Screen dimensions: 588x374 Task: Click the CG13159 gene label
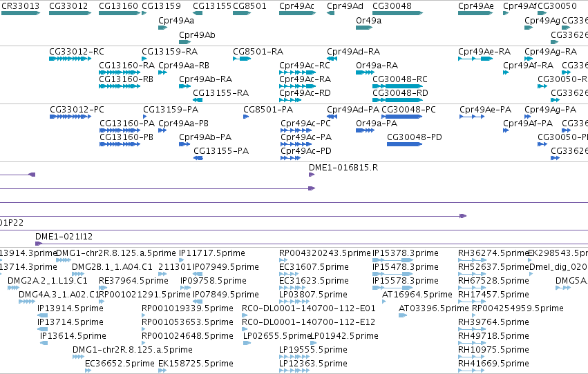(161, 6)
